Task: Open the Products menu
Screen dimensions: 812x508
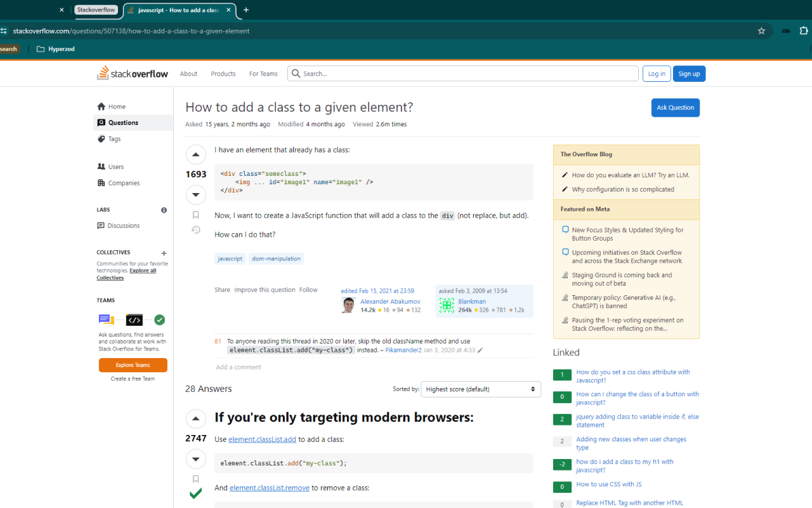Action: pyautogui.click(x=223, y=74)
